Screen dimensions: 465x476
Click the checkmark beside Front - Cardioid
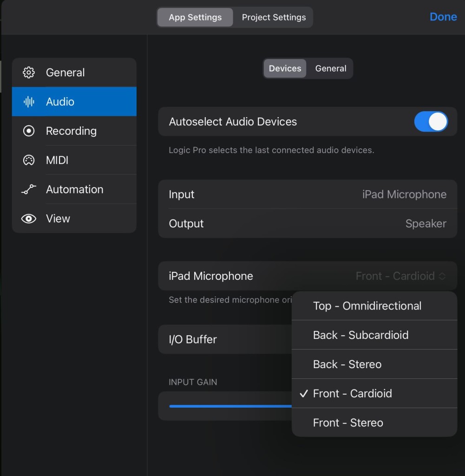pos(304,394)
